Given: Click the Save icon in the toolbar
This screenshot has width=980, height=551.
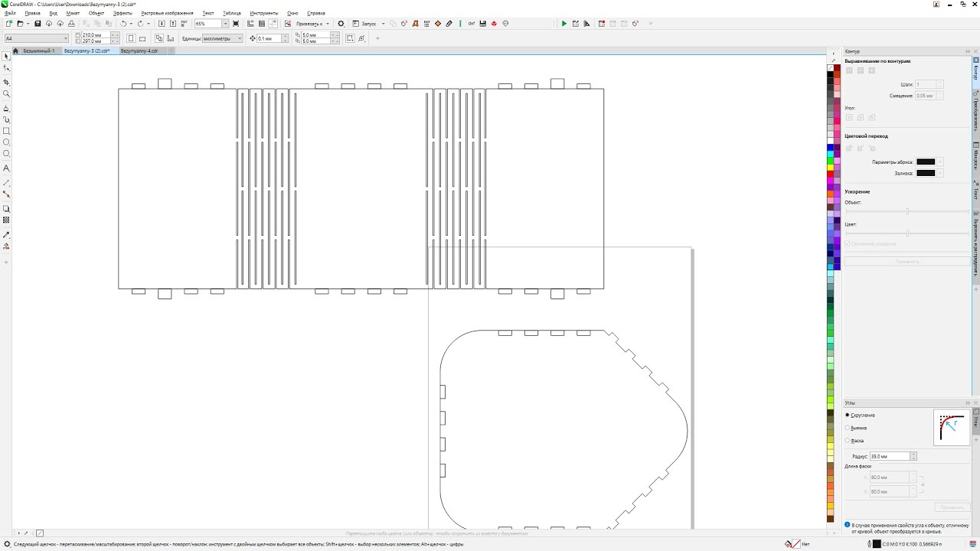Looking at the screenshot, I should [38, 24].
